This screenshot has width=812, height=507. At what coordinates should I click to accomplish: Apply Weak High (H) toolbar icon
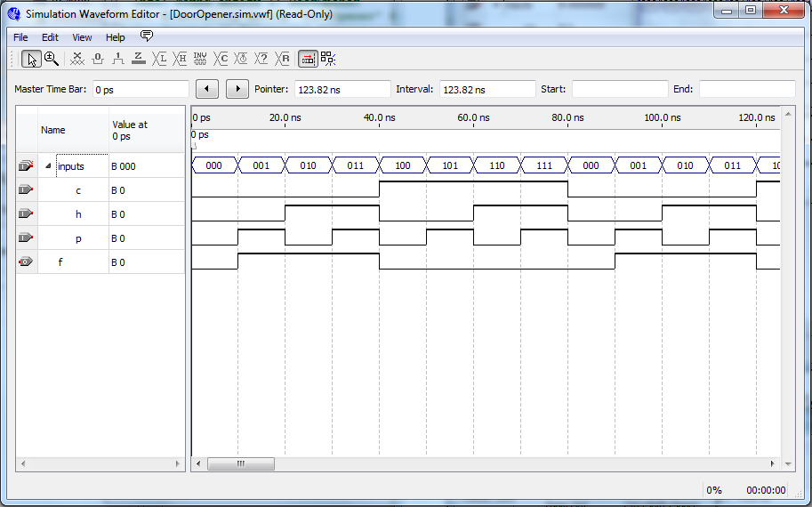[180, 59]
